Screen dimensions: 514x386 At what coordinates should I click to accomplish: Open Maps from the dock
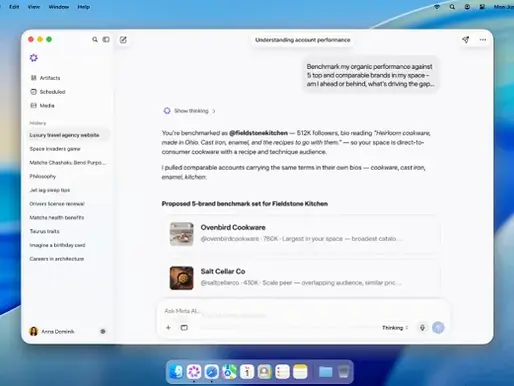[229, 372]
